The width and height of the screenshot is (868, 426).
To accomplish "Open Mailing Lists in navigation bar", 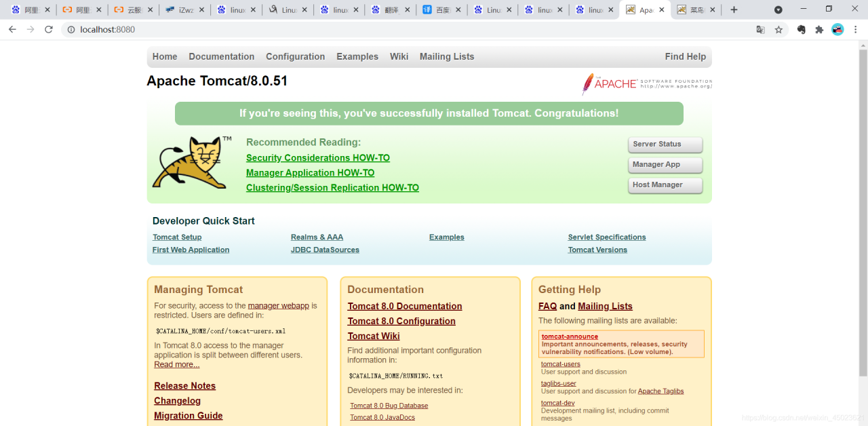I will tap(447, 56).
